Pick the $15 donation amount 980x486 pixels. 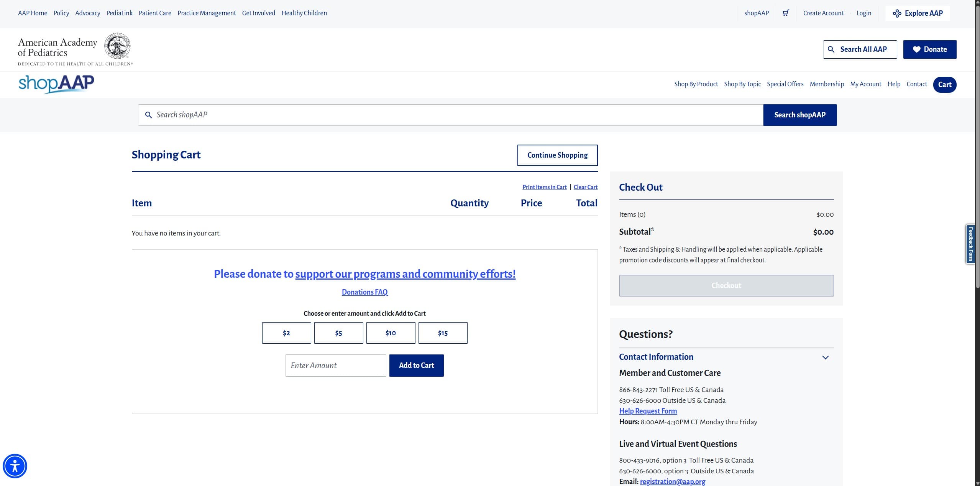coord(443,333)
